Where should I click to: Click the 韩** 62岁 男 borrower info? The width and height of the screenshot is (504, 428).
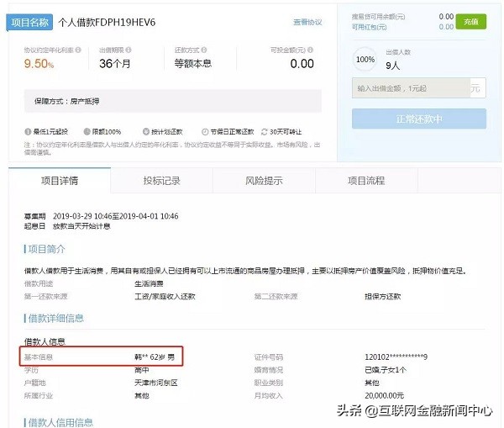[x=155, y=357]
